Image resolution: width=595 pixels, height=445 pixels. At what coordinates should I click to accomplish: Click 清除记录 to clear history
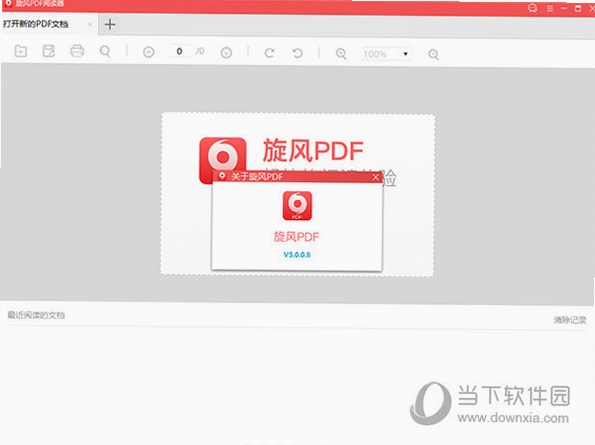(x=570, y=320)
